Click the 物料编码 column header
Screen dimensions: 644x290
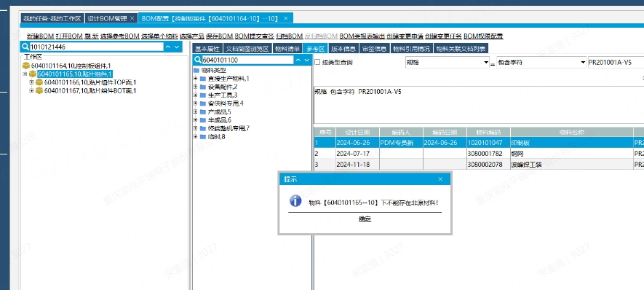pyautogui.click(x=488, y=133)
